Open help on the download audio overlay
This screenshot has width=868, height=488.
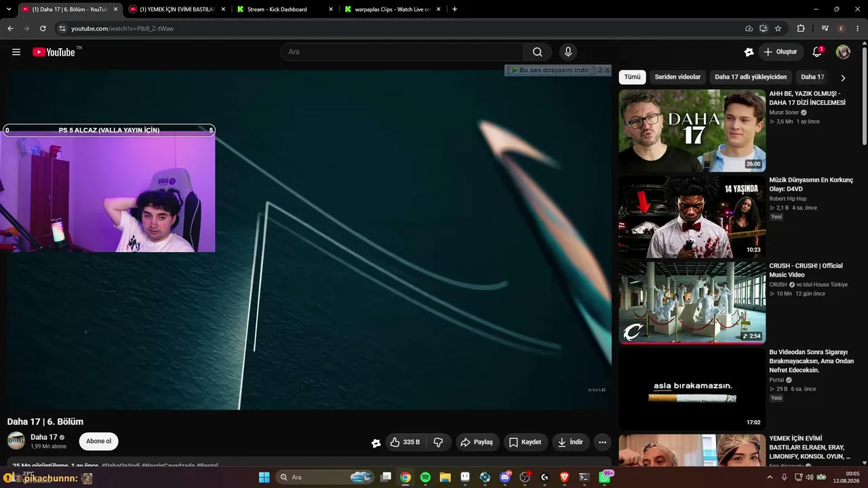click(x=599, y=70)
